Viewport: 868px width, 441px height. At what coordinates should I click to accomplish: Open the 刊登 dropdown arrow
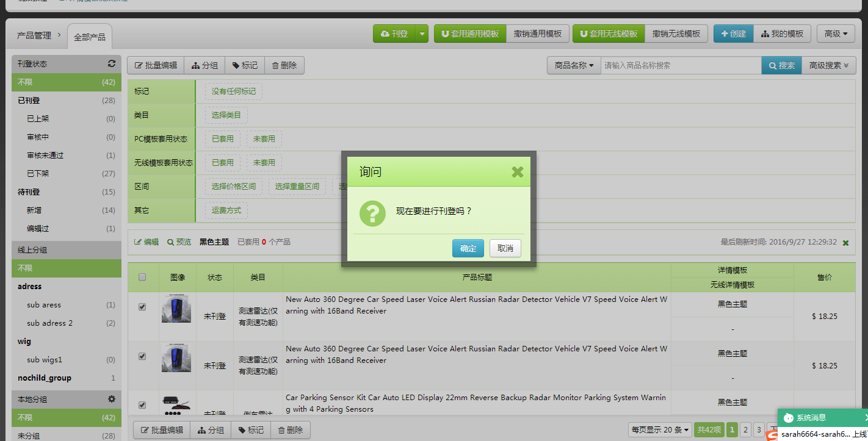coord(422,34)
